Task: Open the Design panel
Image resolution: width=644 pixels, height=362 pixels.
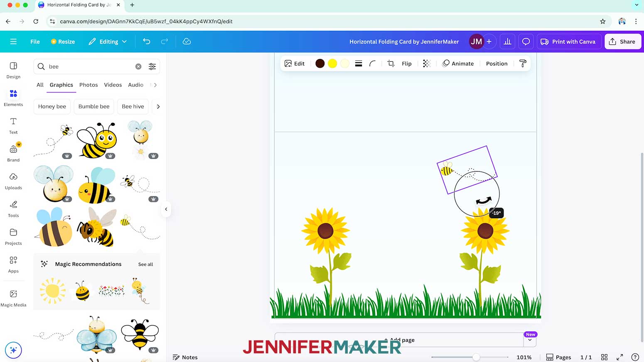Action: coord(13,70)
